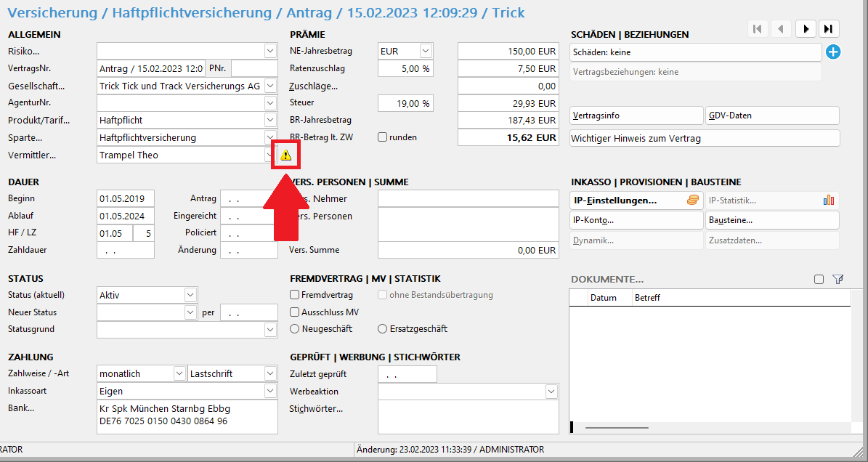
Task: Open the Status (aktuell) dropdown
Action: click(190, 295)
